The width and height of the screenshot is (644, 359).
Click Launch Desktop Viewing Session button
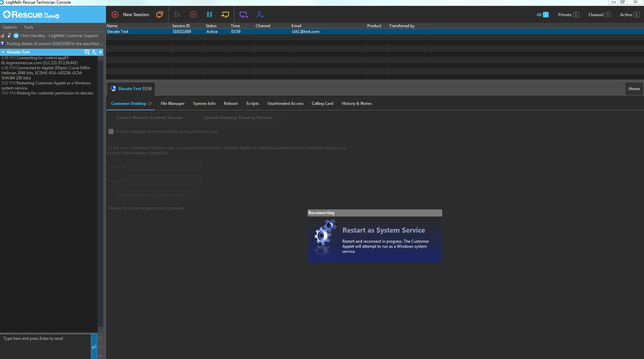(x=238, y=118)
